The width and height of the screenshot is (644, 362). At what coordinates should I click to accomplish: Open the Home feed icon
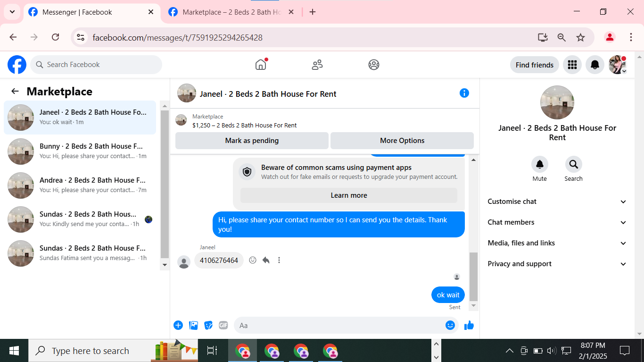coord(261,65)
